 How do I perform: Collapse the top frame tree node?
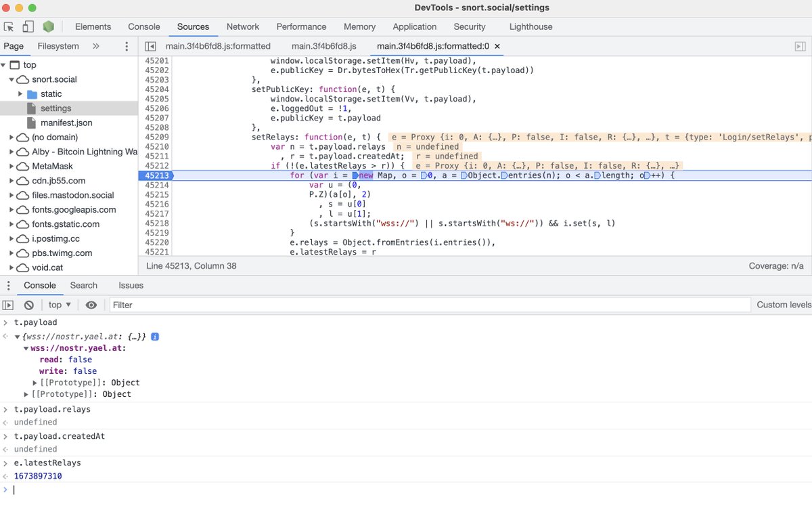tap(5, 65)
